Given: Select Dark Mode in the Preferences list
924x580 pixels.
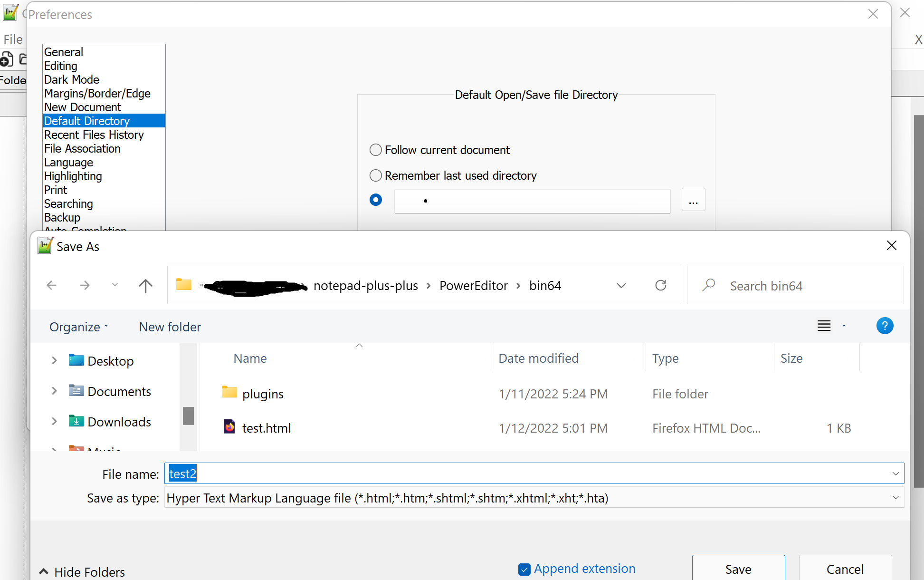Looking at the screenshot, I should click(72, 79).
